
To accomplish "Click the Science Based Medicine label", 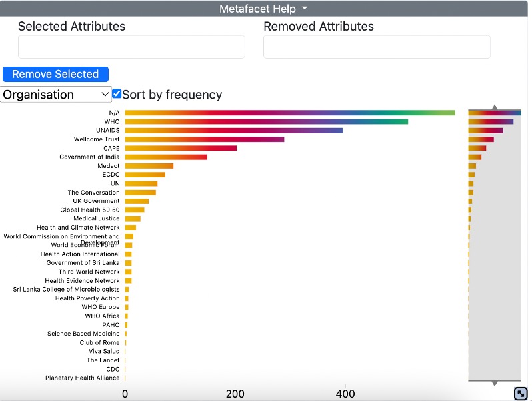I will pos(83,334).
